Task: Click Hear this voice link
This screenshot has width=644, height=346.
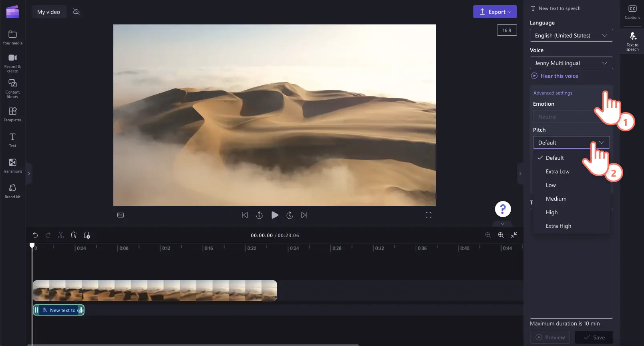Action: pos(555,76)
